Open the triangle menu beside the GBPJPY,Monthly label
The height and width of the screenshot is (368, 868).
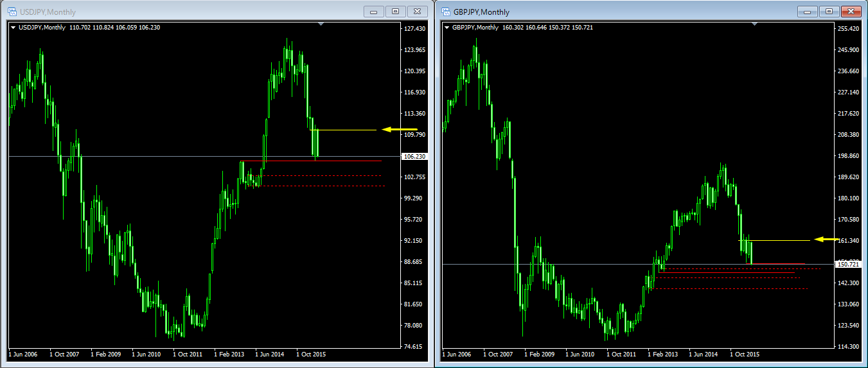pos(447,28)
